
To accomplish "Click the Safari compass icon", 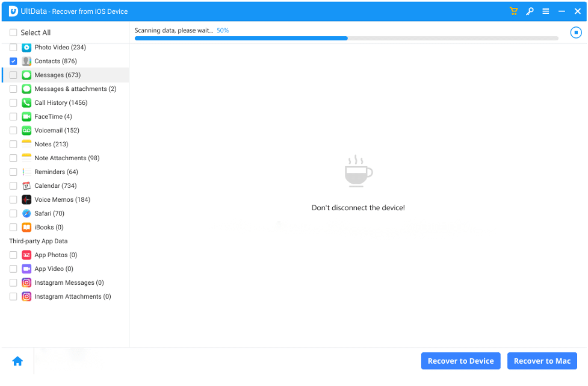I will pyautogui.click(x=26, y=213).
